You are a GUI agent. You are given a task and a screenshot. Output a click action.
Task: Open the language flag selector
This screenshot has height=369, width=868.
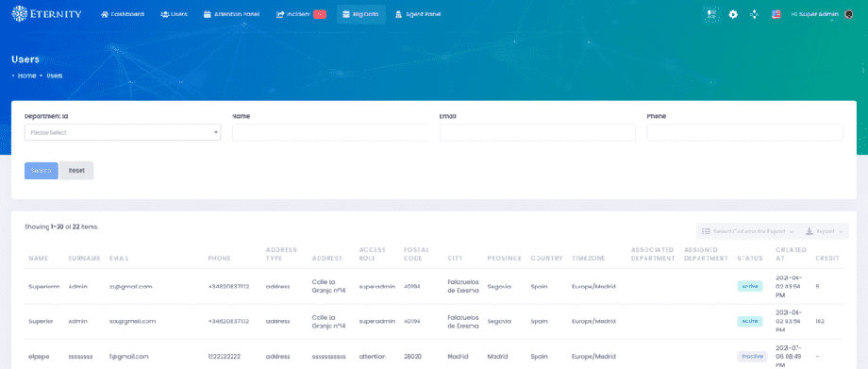[776, 14]
